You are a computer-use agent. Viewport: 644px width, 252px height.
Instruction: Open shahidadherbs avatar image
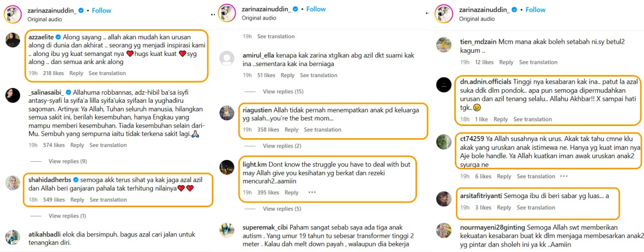coord(13,182)
